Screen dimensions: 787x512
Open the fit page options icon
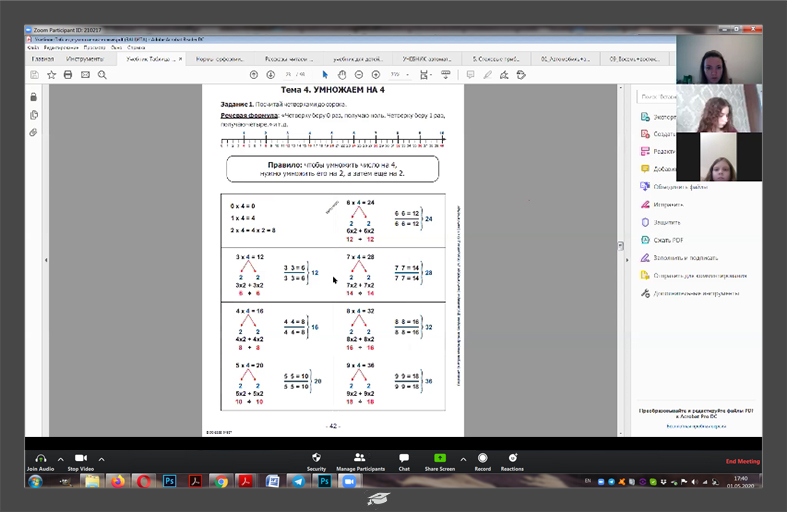click(x=425, y=75)
